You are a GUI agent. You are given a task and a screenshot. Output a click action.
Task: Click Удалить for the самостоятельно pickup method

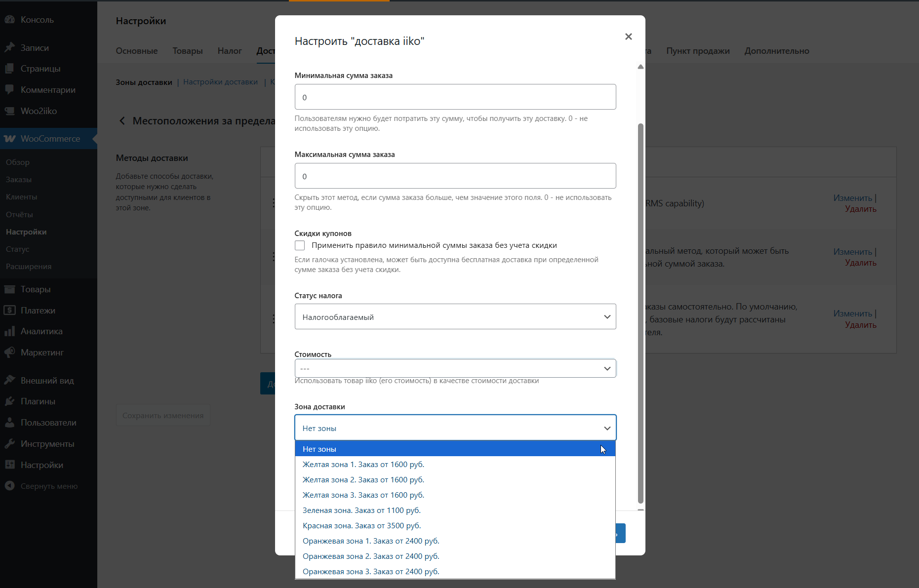(861, 325)
